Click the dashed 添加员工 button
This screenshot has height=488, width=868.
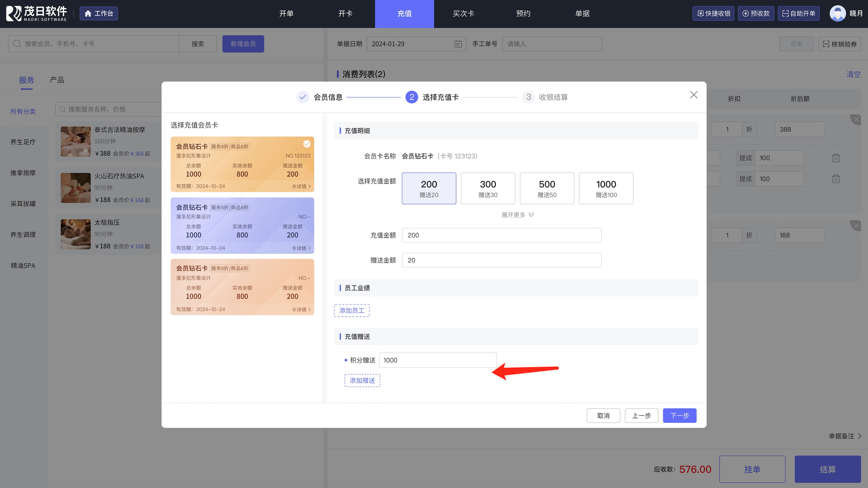(x=351, y=310)
